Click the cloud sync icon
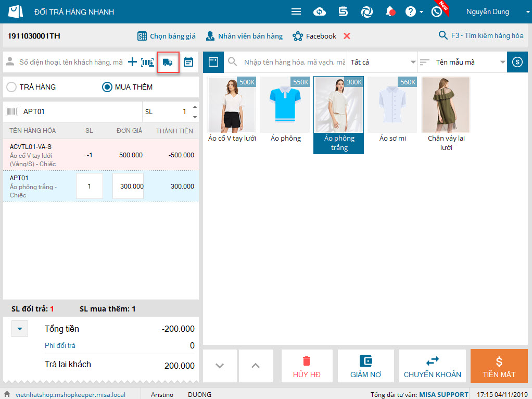 [x=319, y=12]
